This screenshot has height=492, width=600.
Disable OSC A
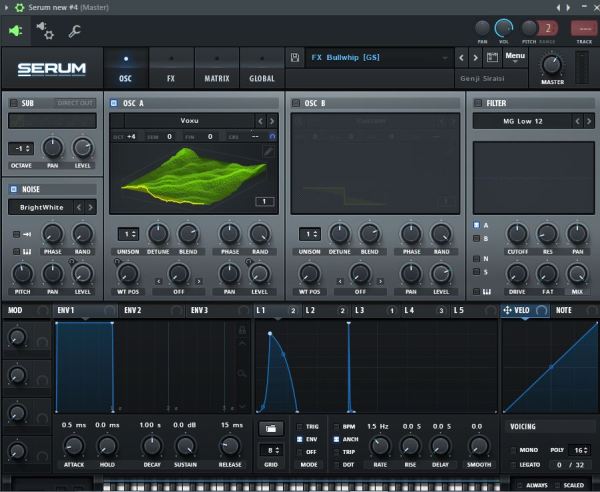click(x=114, y=103)
